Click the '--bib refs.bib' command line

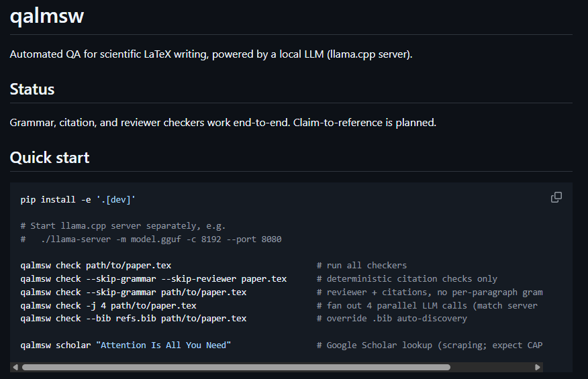point(134,319)
